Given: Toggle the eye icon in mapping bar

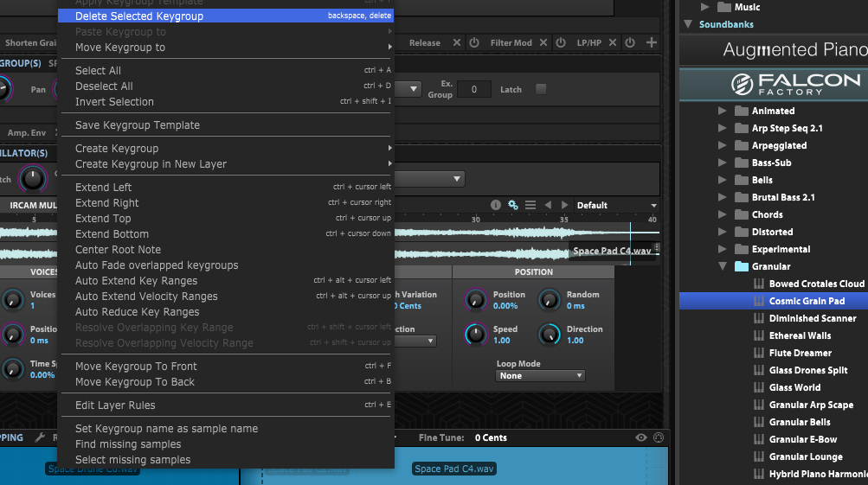Looking at the screenshot, I should (x=641, y=437).
